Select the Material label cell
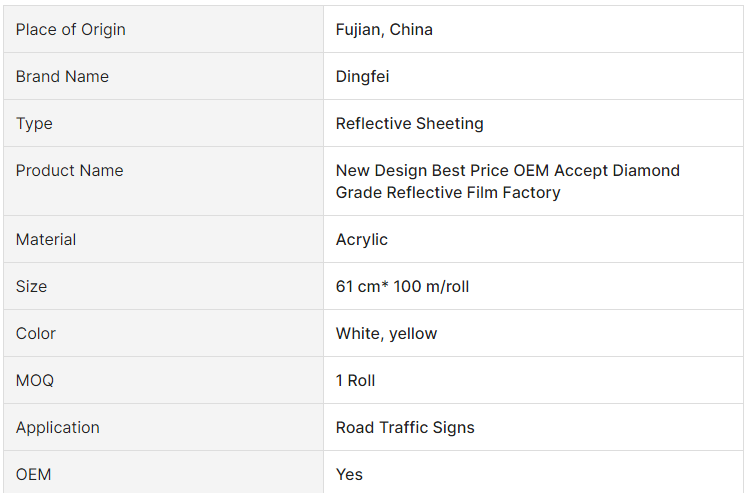745x493 pixels. (x=46, y=240)
